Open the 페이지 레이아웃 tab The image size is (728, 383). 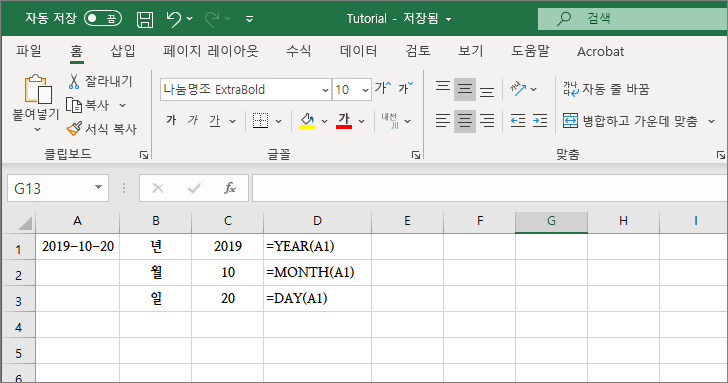(211, 51)
